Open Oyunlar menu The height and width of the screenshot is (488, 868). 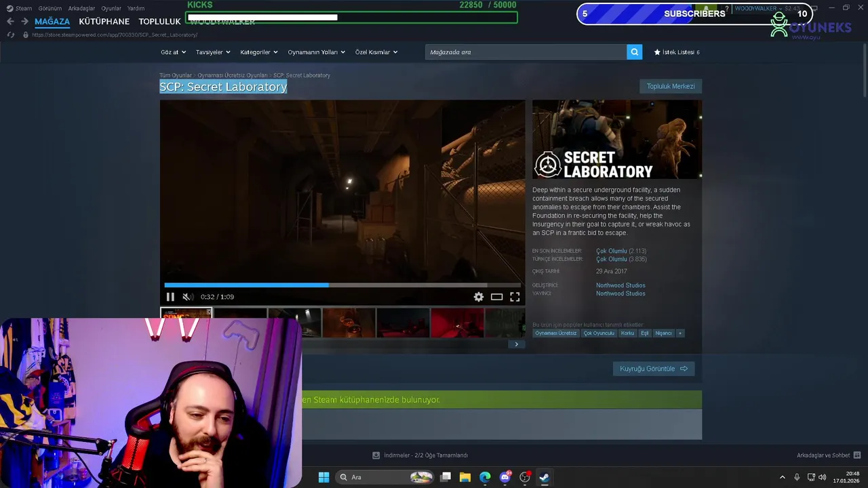click(111, 8)
